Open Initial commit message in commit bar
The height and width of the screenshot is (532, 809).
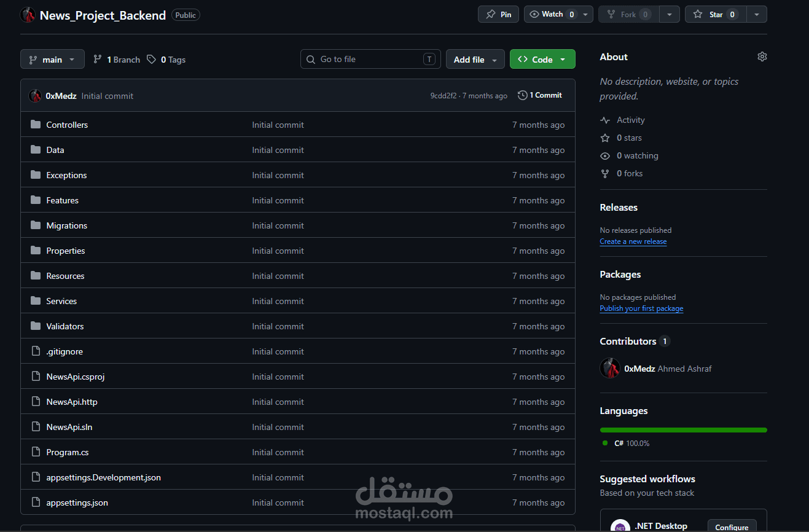107,96
